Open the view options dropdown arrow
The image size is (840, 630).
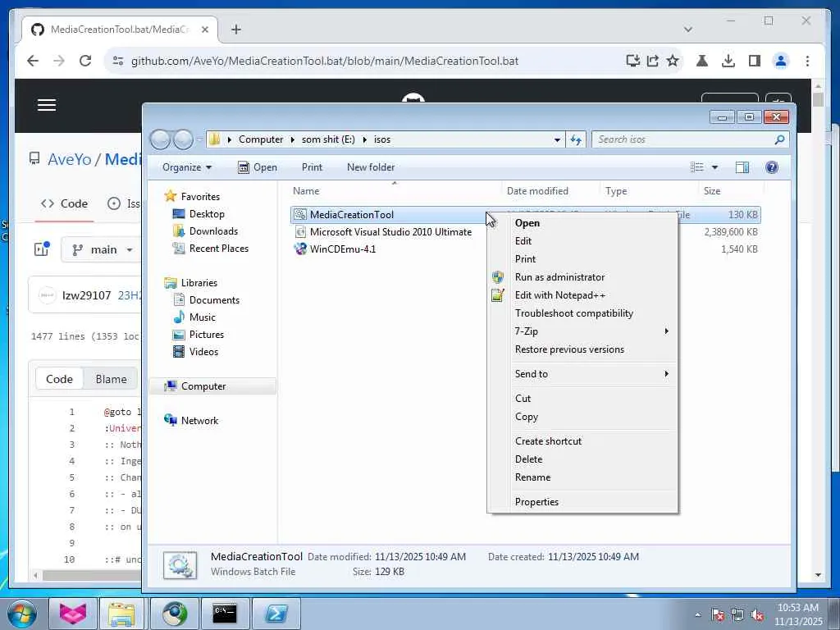coord(714,167)
